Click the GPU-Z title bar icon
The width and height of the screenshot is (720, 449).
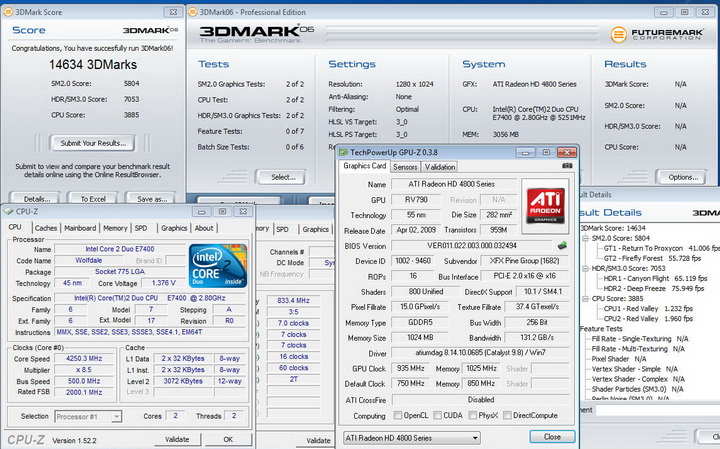click(x=343, y=152)
